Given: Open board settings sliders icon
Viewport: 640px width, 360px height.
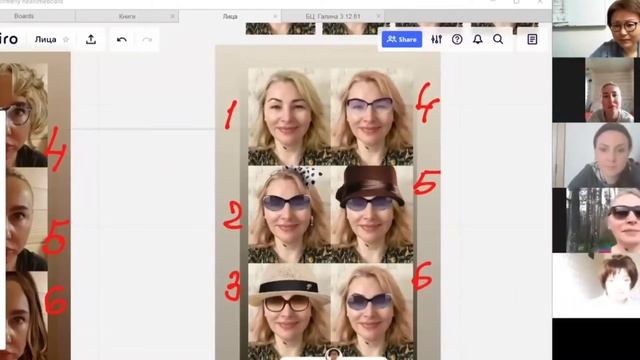Looking at the screenshot, I should (x=436, y=39).
